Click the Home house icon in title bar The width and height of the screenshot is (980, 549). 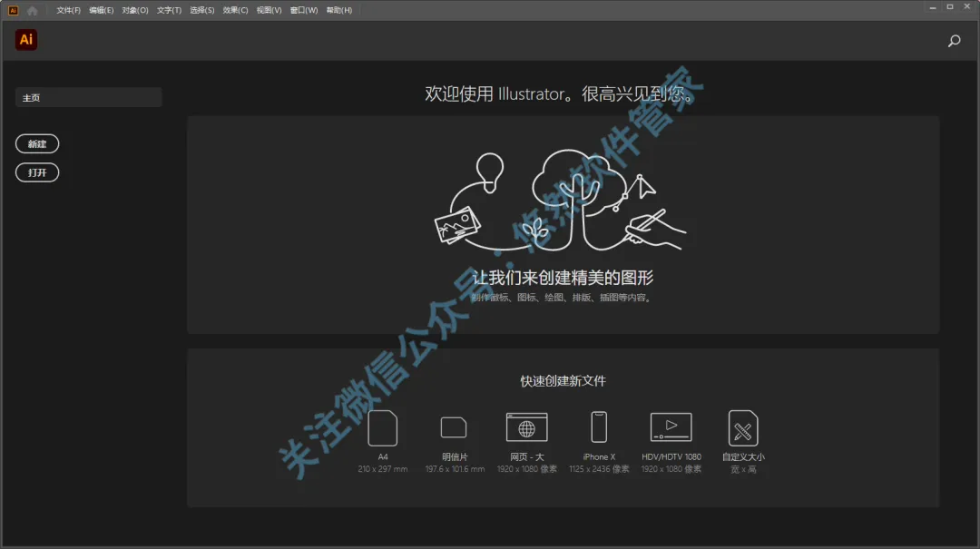coord(33,11)
